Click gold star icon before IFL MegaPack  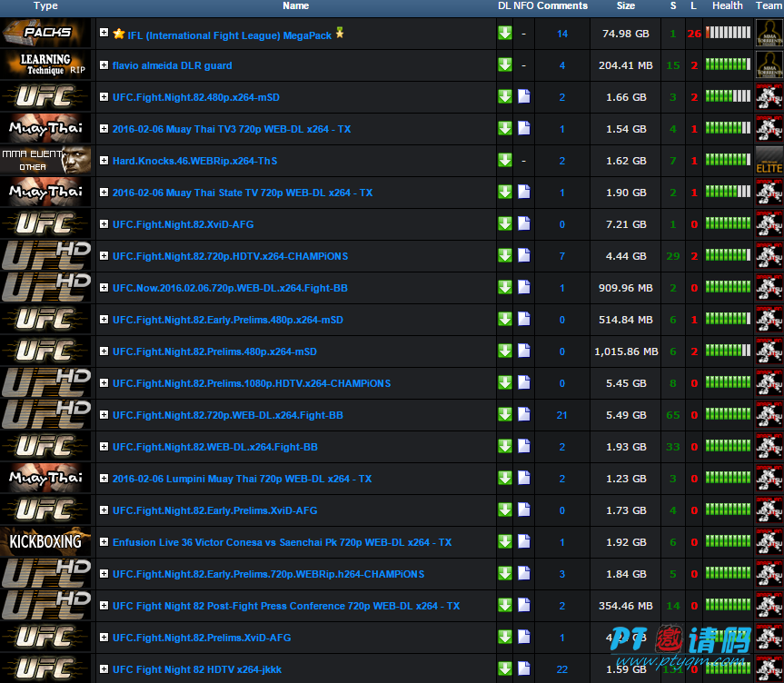coord(118,34)
